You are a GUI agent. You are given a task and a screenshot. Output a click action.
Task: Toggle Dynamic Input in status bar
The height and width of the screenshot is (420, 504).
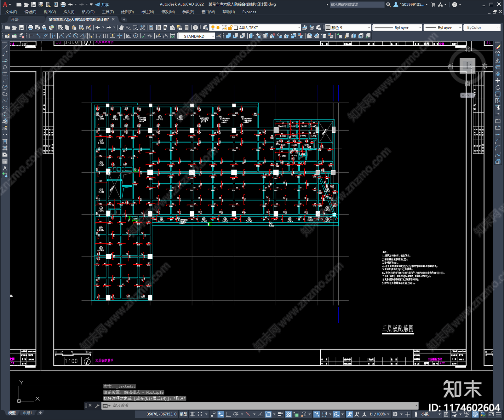(x=221, y=414)
